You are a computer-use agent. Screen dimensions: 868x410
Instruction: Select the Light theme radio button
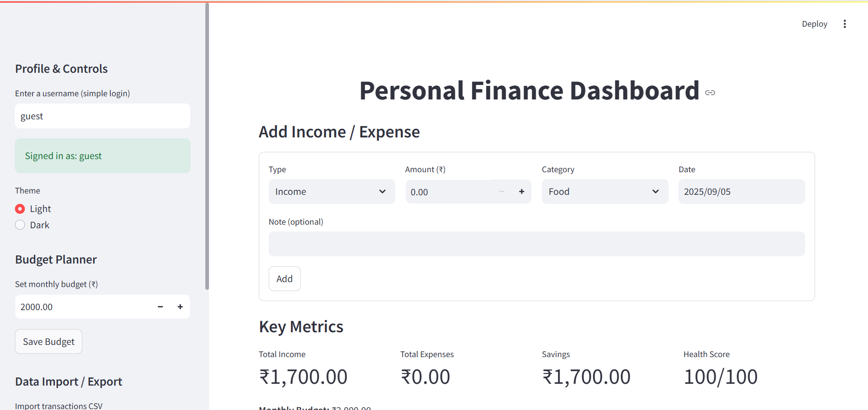tap(20, 209)
